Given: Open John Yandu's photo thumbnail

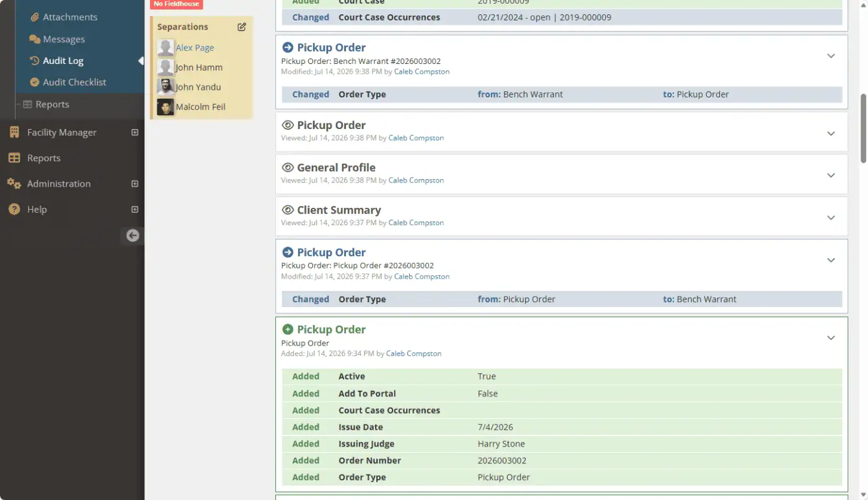Looking at the screenshot, I should (166, 87).
